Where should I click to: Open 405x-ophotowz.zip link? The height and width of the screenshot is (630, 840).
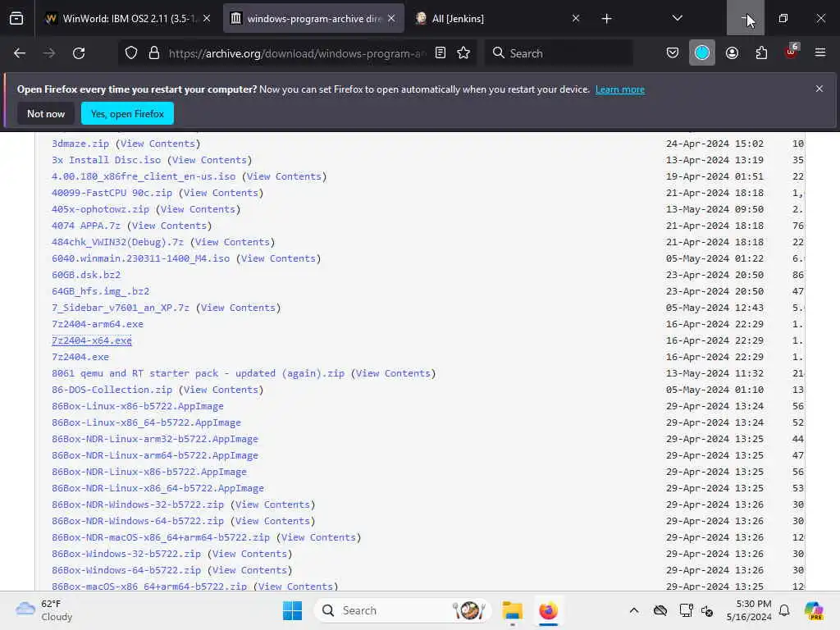pos(100,209)
